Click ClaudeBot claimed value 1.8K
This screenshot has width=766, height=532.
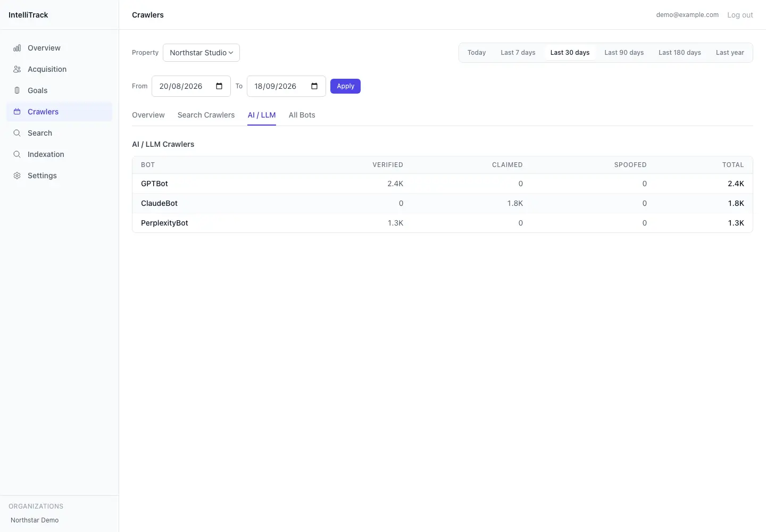(515, 203)
